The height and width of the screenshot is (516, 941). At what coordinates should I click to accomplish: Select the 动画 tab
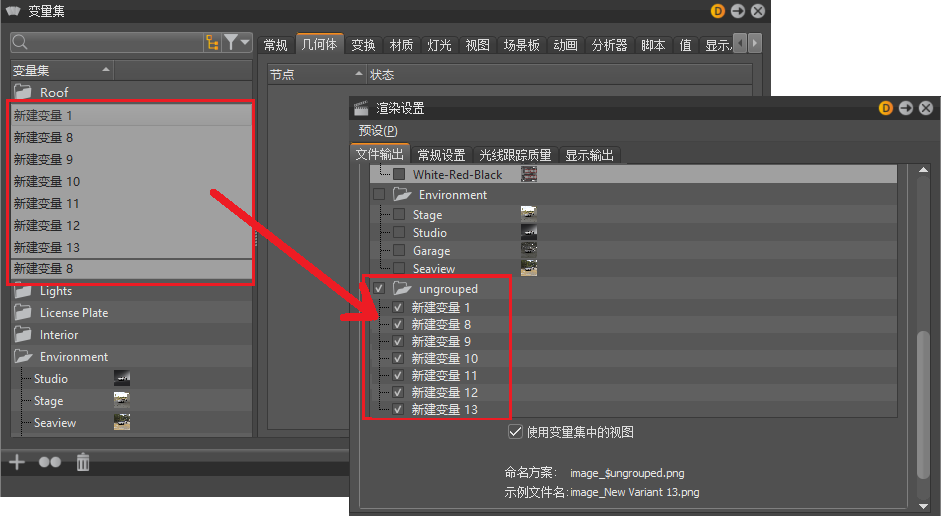(x=565, y=45)
